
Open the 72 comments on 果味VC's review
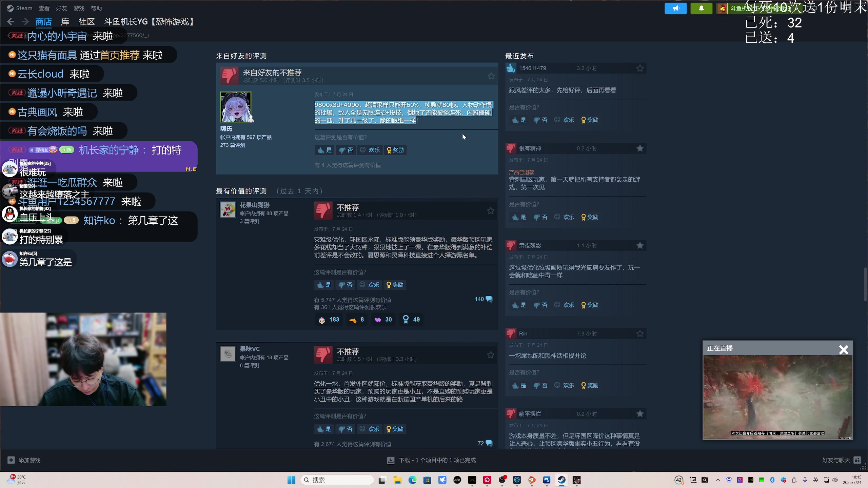[x=485, y=443]
